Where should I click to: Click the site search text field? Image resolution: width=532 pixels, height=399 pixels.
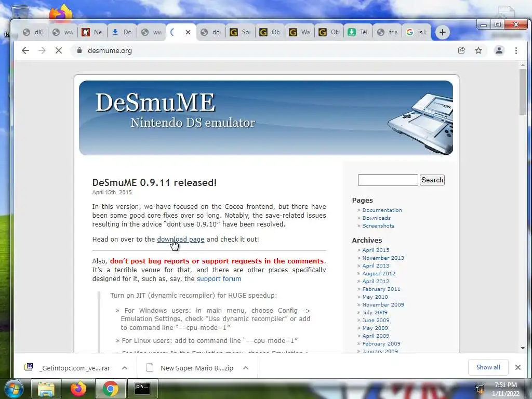(x=388, y=180)
